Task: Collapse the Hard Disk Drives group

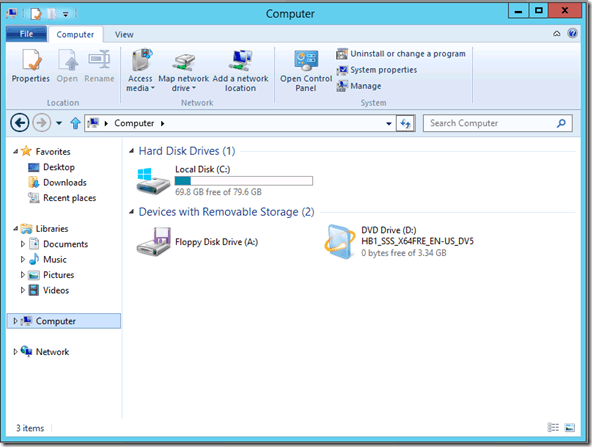Action: pyautogui.click(x=131, y=151)
